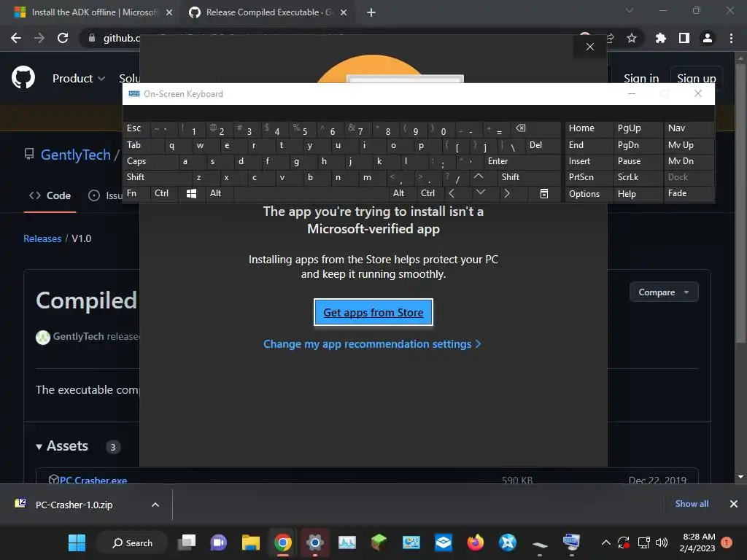Click Get apps from Store button
The width and height of the screenshot is (747, 560).
pos(373,312)
